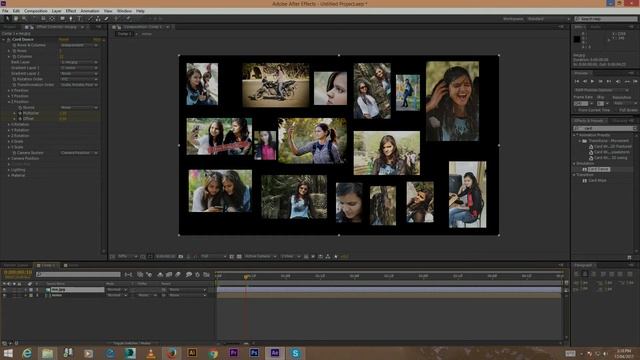Open the Card Dance About link
This screenshot has width=640, height=360.
pyautogui.click(x=97, y=40)
